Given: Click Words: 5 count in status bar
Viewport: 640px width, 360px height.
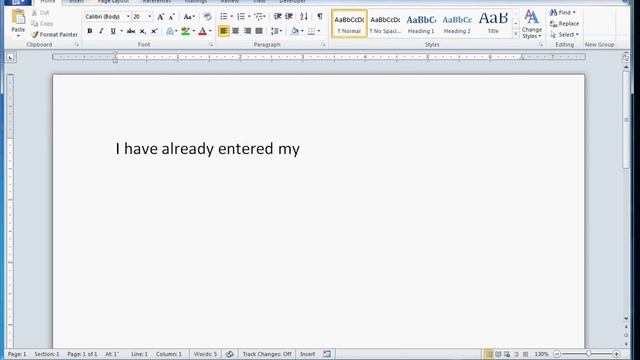Looking at the screenshot, I should 205,354.
